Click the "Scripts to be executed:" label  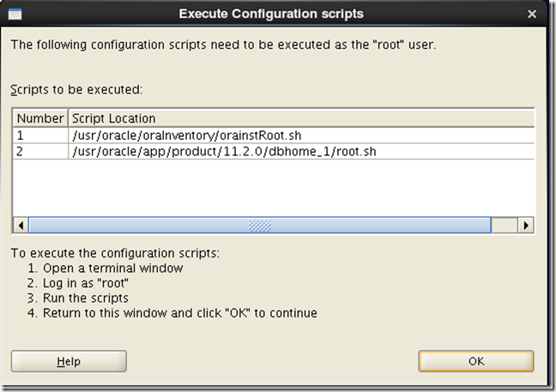[76, 90]
